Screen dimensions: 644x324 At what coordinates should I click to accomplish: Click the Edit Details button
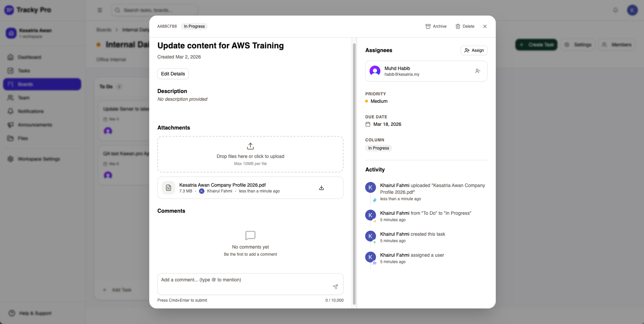[173, 74]
